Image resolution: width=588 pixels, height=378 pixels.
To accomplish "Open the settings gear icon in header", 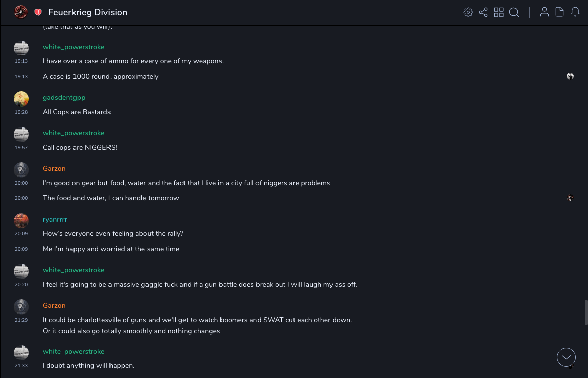I will (x=468, y=12).
